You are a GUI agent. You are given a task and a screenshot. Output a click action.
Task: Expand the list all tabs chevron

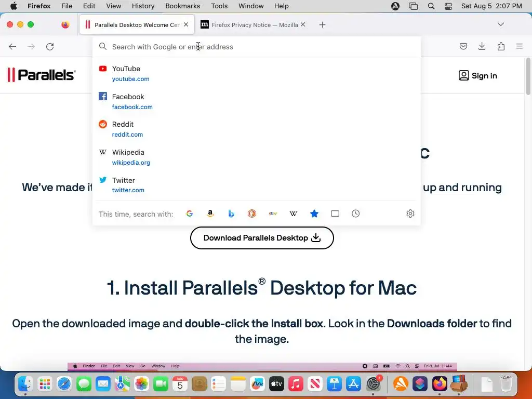pos(500,24)
